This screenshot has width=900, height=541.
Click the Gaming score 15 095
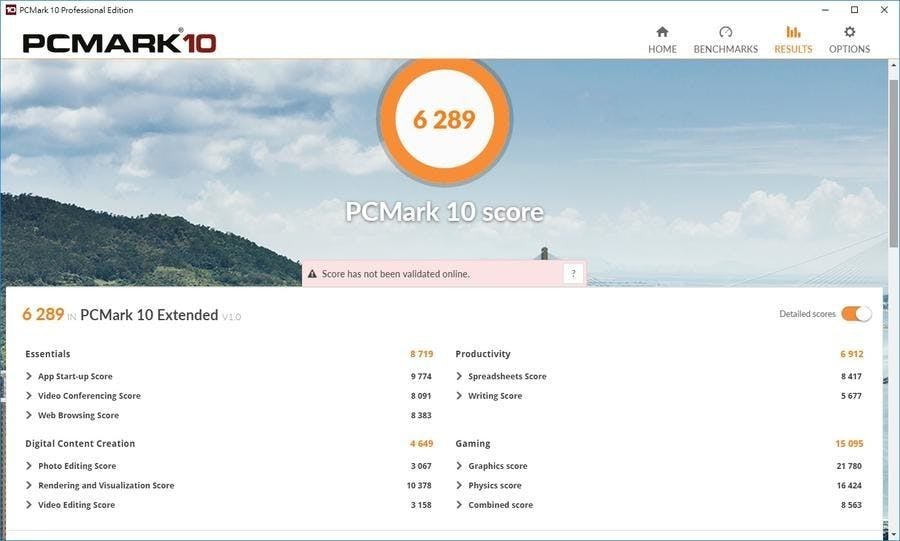point(849,443)
